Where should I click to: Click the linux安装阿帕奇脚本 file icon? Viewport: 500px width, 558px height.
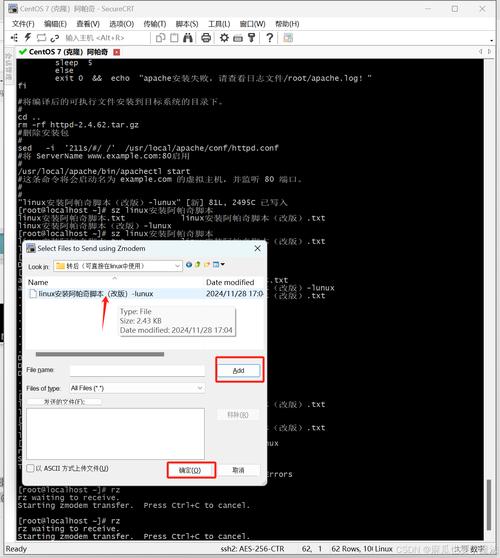click(33, 294)
